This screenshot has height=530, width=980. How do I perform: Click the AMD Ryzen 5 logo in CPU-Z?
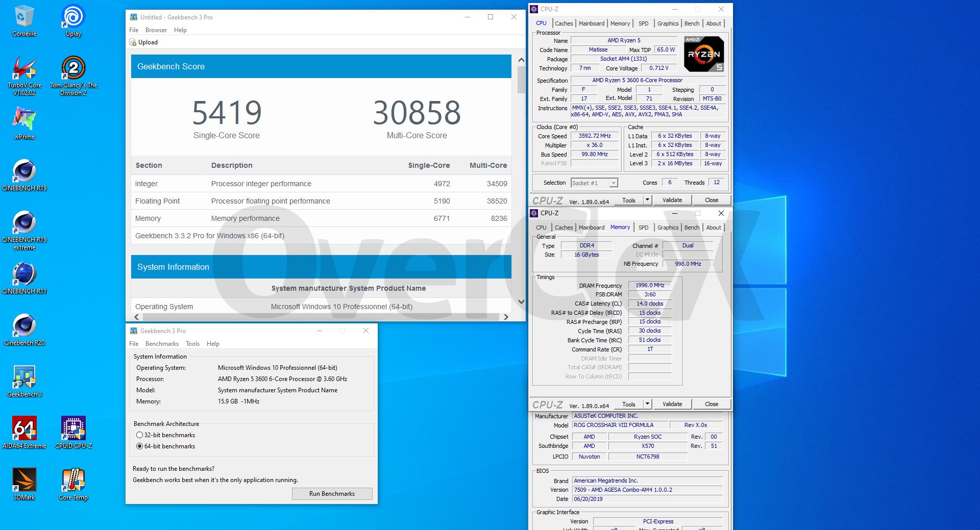click(x=704, y=54)
